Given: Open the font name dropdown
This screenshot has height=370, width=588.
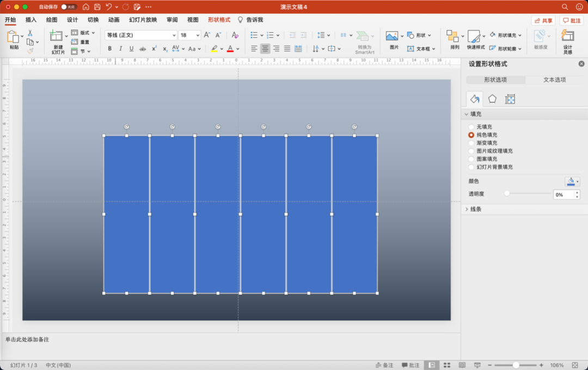Looking at the screenshot, I should point(174,35).
